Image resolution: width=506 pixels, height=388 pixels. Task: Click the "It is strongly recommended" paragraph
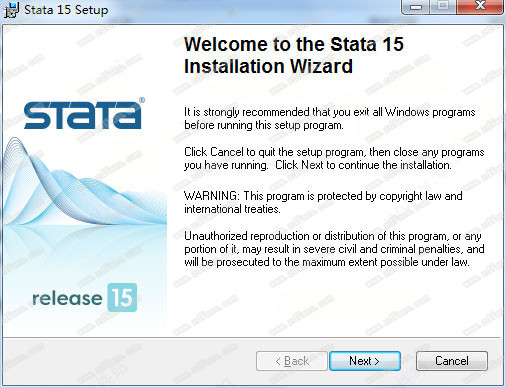(x=330, y=118)
